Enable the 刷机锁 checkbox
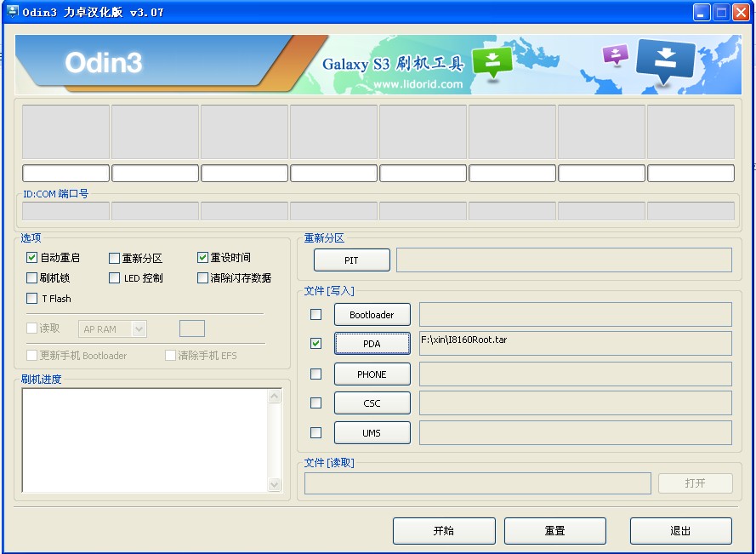756x554 pixels. coord(31,278)
